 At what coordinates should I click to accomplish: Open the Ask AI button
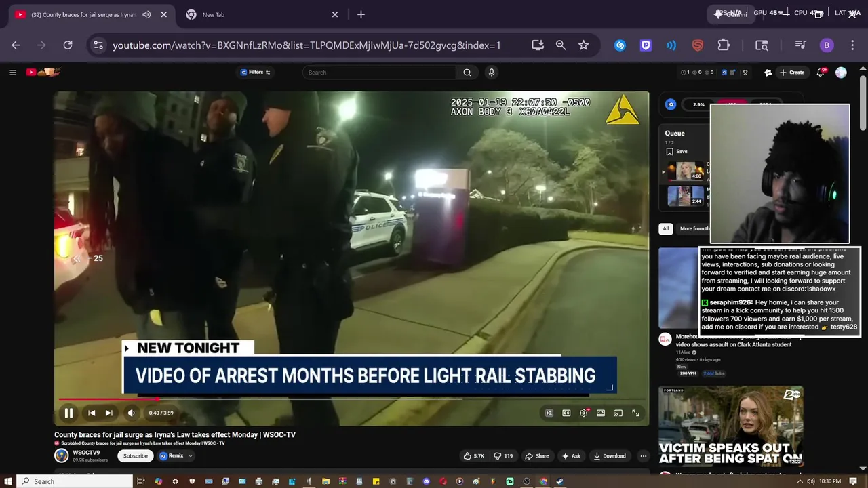pos(571,455)
